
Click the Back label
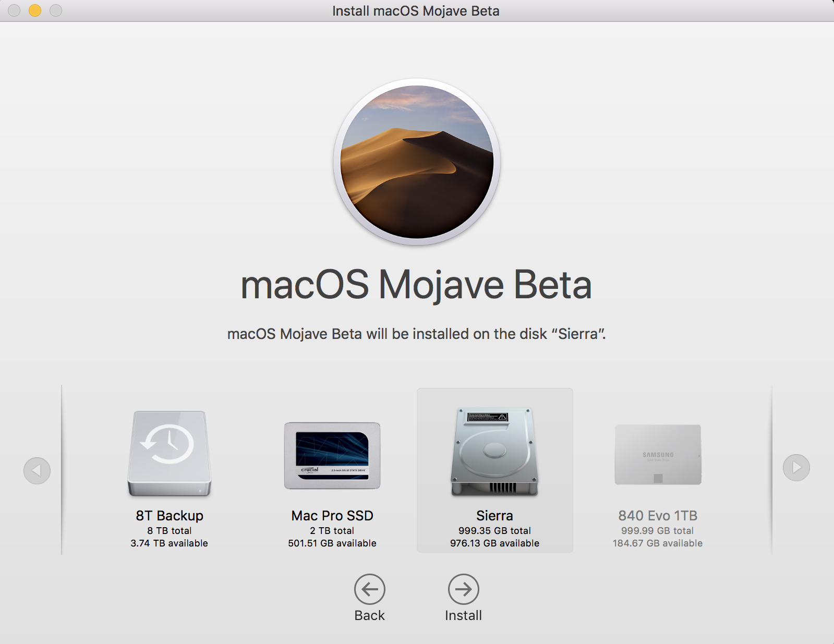pos(370,615)
